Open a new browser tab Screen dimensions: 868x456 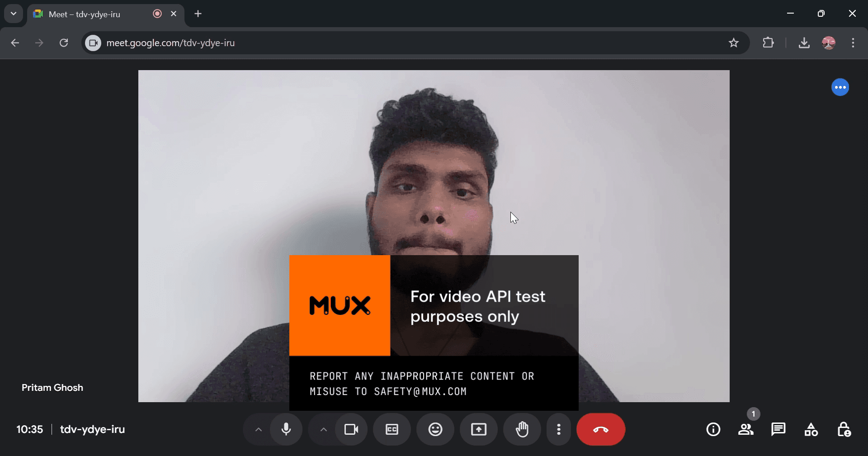[198, 14]
